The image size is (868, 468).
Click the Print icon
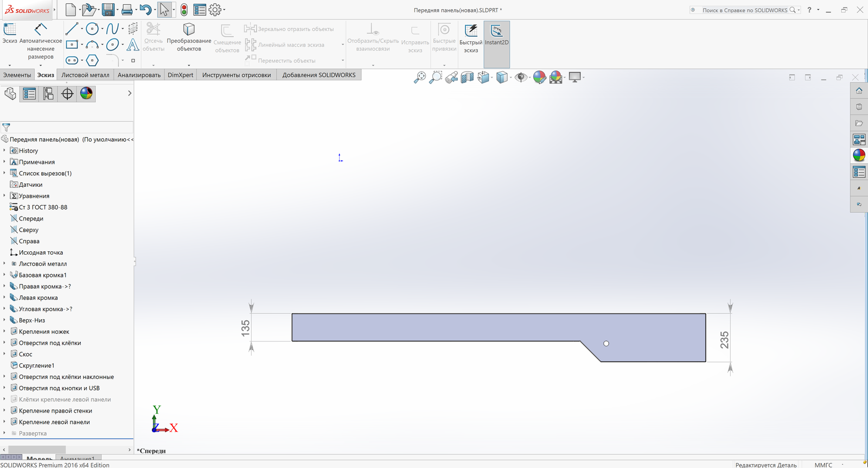pos(126,9)
